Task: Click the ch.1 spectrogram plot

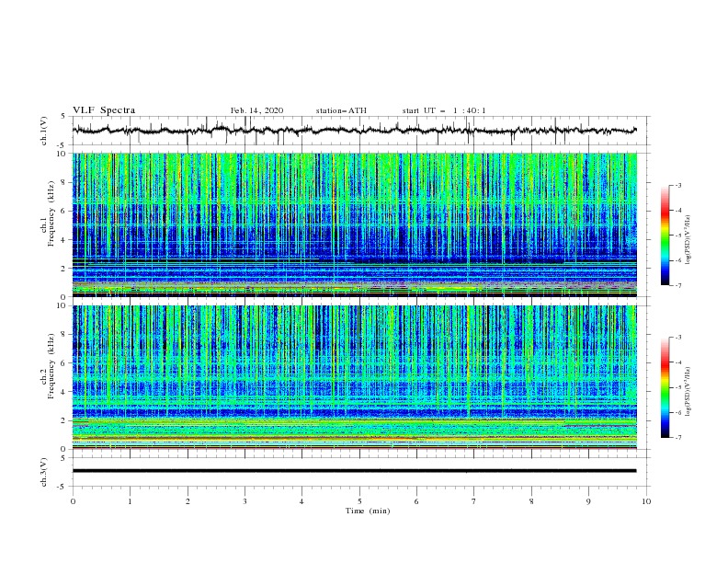Action: pyautogui.click(x=355, y=224)
